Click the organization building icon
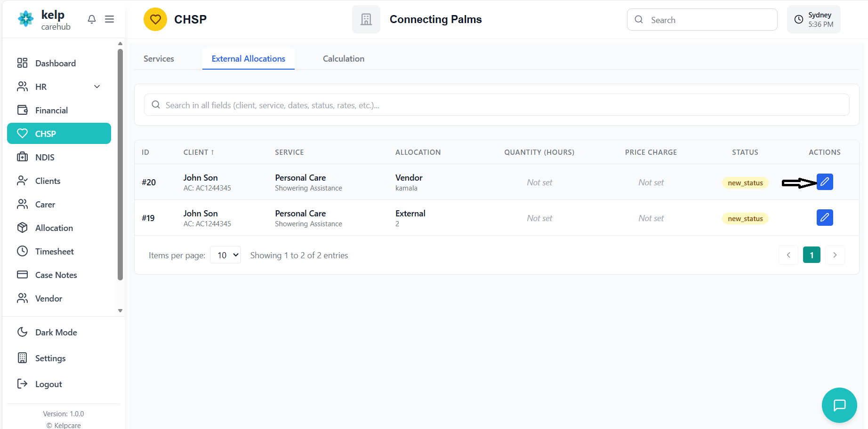The width and height of the screenshot is (868, 429). [x=366, y=19]
